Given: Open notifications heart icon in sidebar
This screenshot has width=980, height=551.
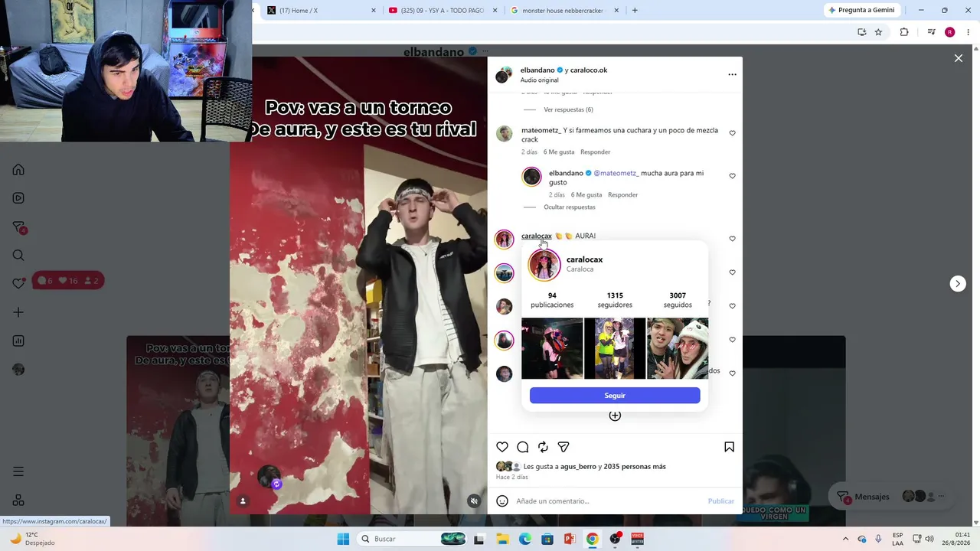Looking at the screenshot, I should click(18, 284).
